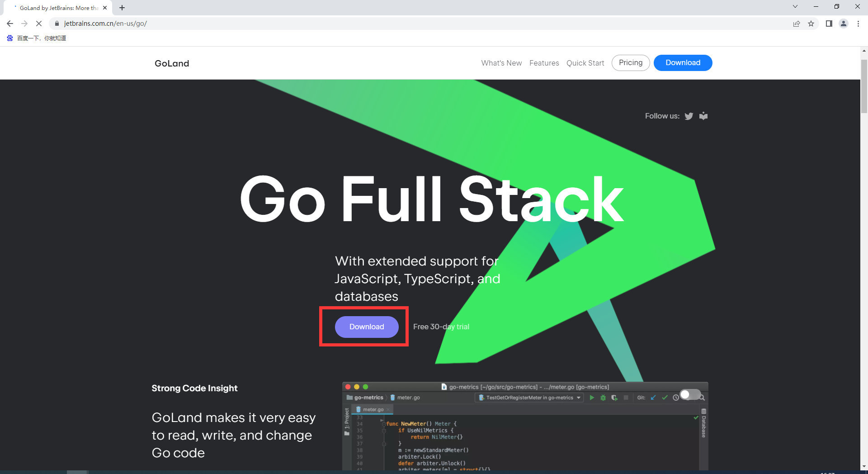868x474 pixels.
Task: Click the green Run arrow in the IDE screenshot
Action: point(592,398)
